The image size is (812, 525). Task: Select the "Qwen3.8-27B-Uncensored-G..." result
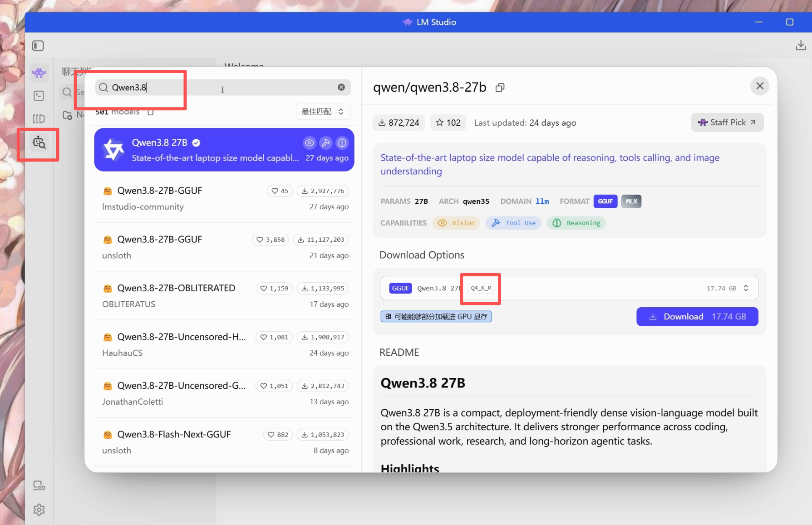[224, 393]
